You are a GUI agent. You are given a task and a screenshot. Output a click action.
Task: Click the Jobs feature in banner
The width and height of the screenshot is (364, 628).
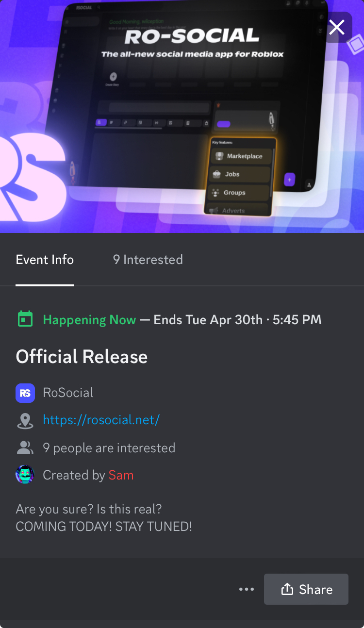click(240, 174)
